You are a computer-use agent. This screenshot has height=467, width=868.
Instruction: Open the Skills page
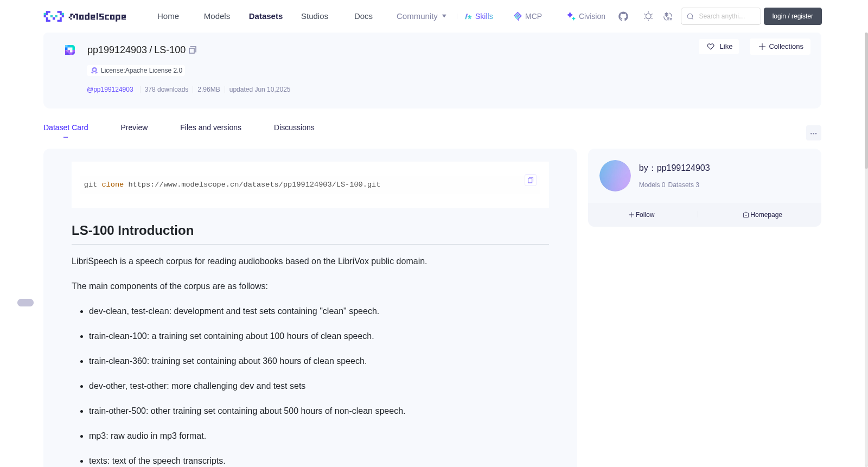pos(479,16)
